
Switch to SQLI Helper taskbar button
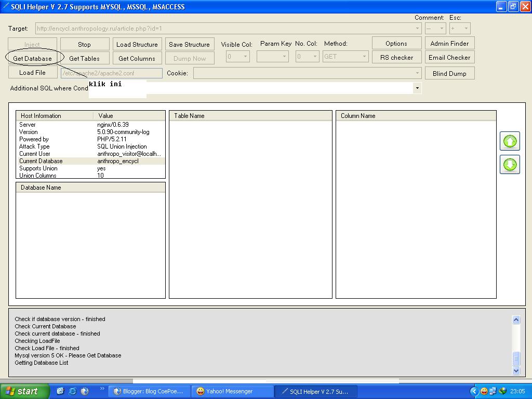[315, 391]
